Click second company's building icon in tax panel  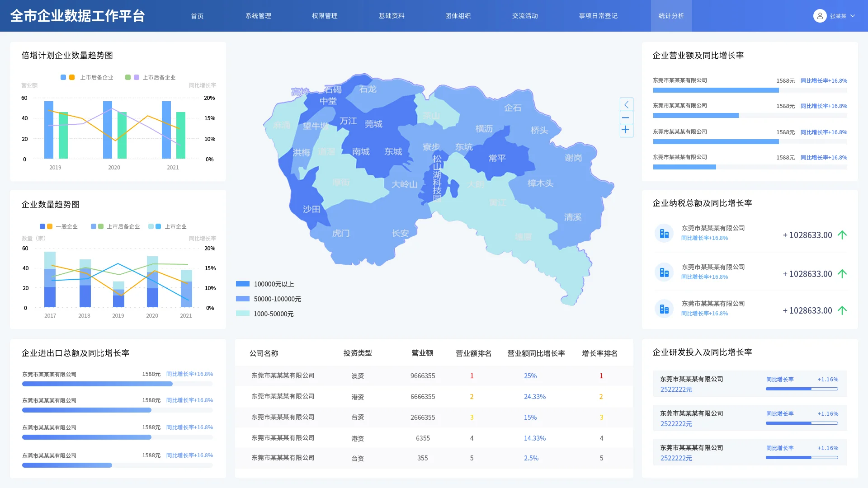[664, 272]
